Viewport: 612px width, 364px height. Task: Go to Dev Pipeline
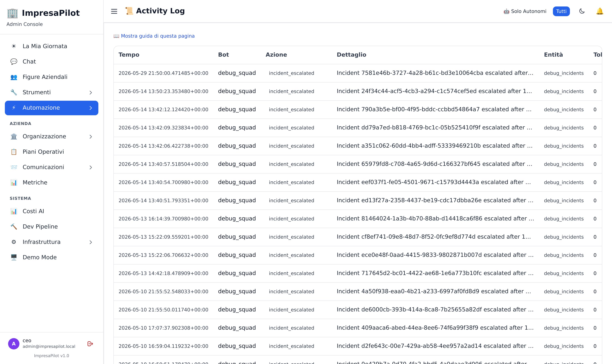pyautogui.click(x=52, y=227)
